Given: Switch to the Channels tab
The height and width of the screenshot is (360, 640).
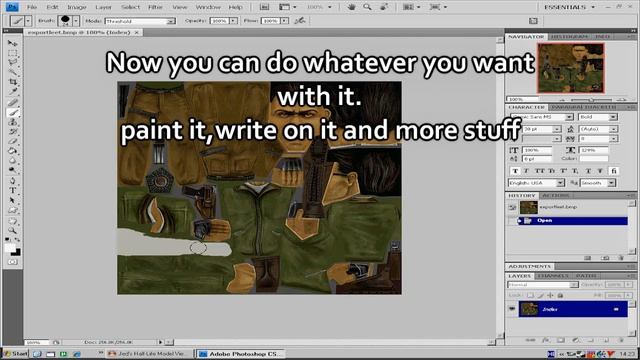Looking at the screenshot, I should tap(552, 276).
